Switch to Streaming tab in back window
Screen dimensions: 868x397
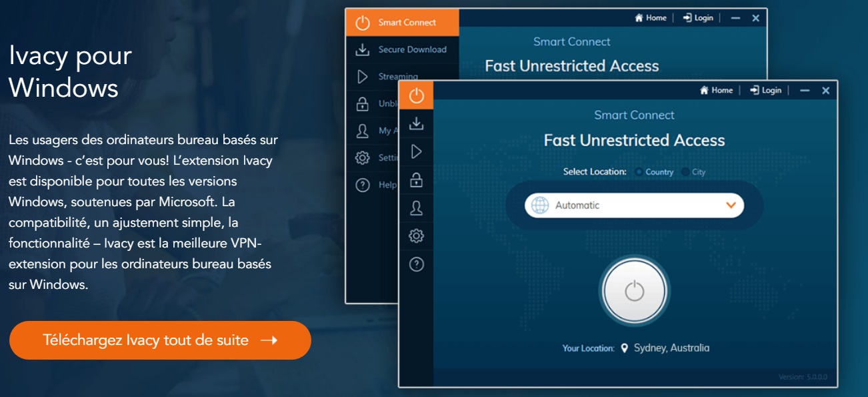(403, 77)
